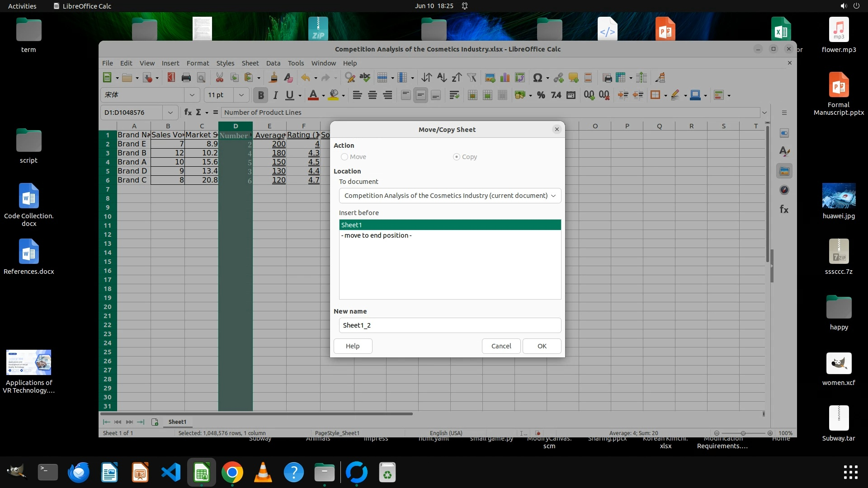Click OK in Move/Copy Sheet dialog

pos(542,346)
